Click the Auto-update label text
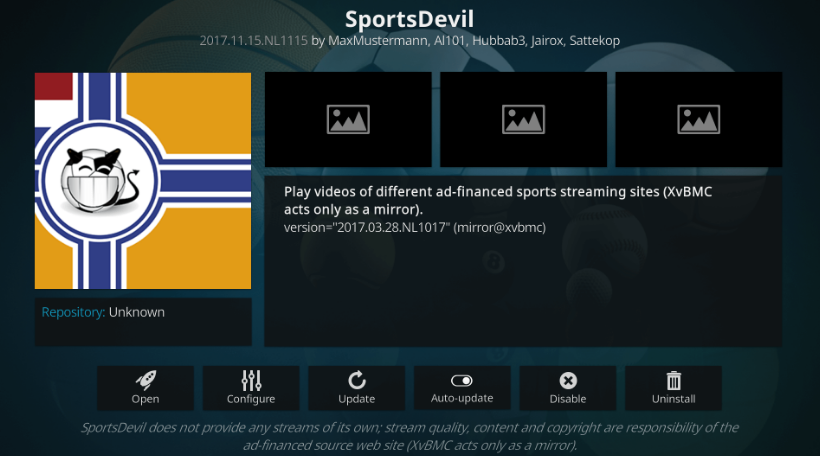Screen dimensions: 820x456 (462, 398)
